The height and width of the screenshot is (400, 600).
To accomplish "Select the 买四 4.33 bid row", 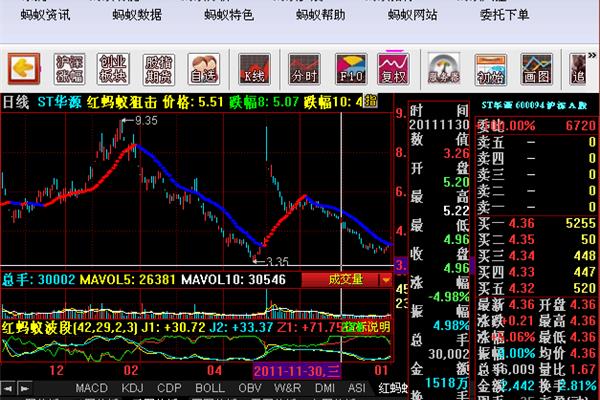I will click(536, 272).
